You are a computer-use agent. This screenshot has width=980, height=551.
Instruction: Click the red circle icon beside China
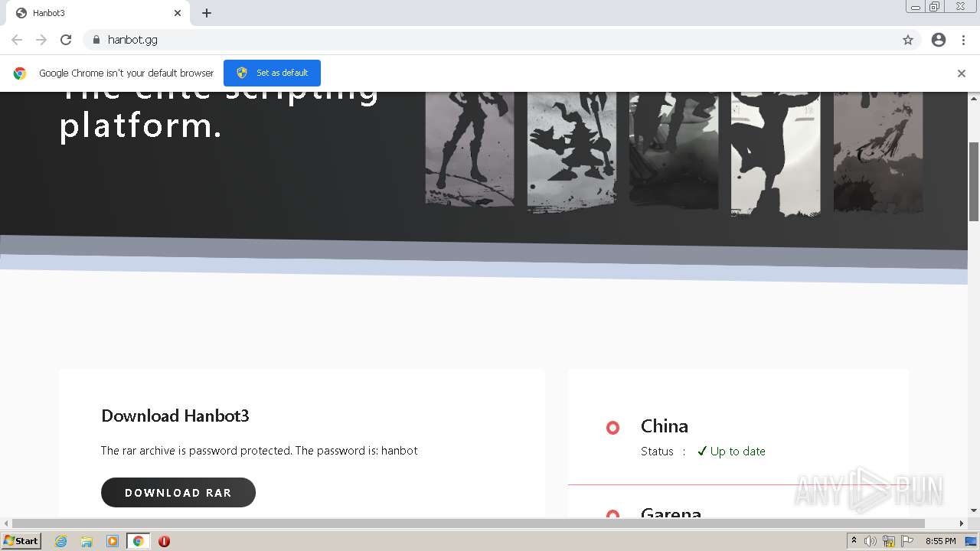coord(612,428)
